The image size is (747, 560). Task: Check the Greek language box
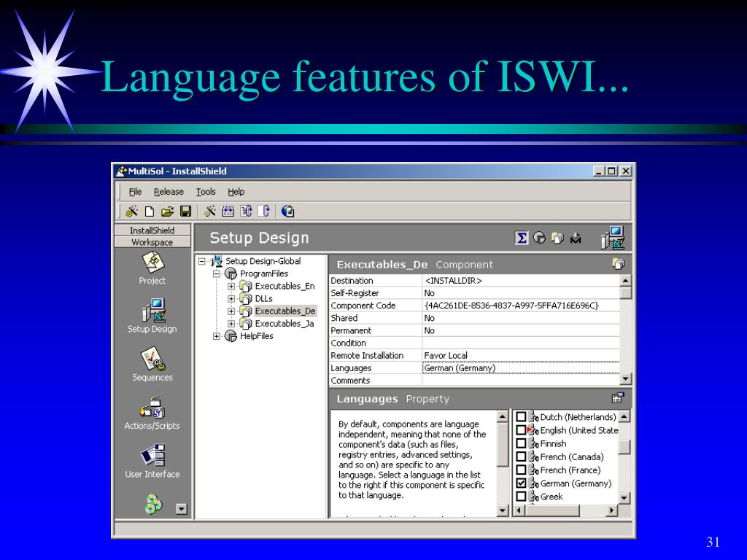521,496
